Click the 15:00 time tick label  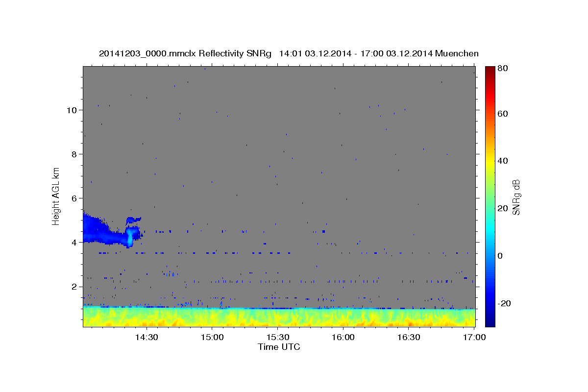212,337
